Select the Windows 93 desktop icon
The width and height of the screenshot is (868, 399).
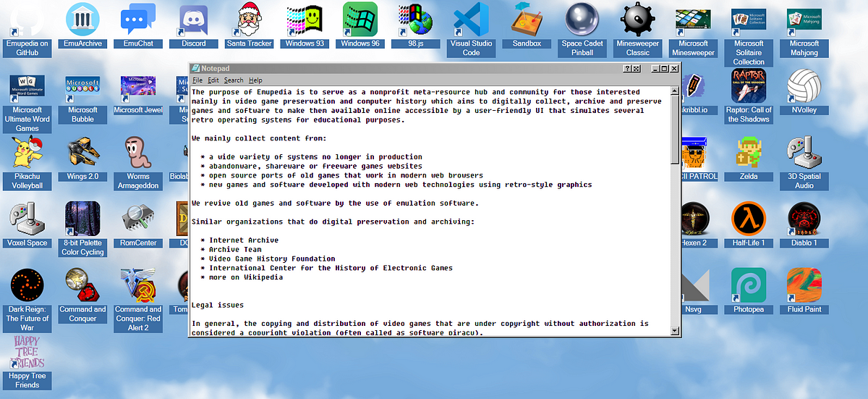click(x=305, y=25)
